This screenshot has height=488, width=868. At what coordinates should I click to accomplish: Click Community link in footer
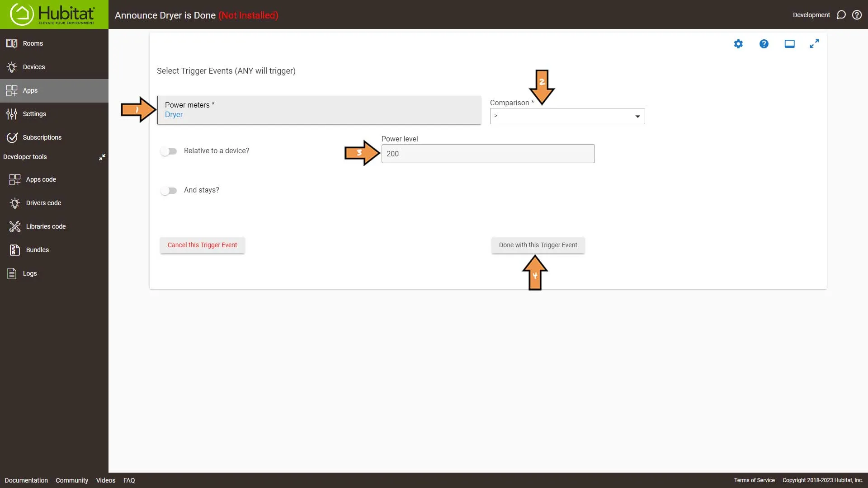point(71,480)
